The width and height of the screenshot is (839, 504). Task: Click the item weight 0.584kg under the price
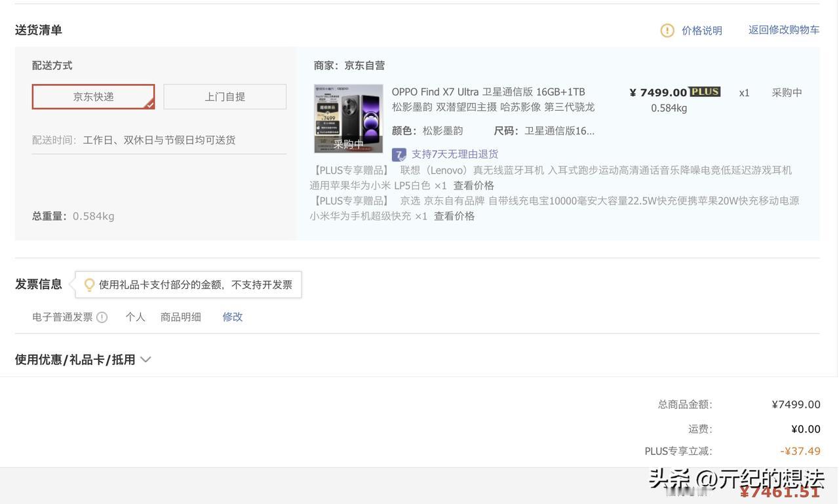[x=669, y=108]
